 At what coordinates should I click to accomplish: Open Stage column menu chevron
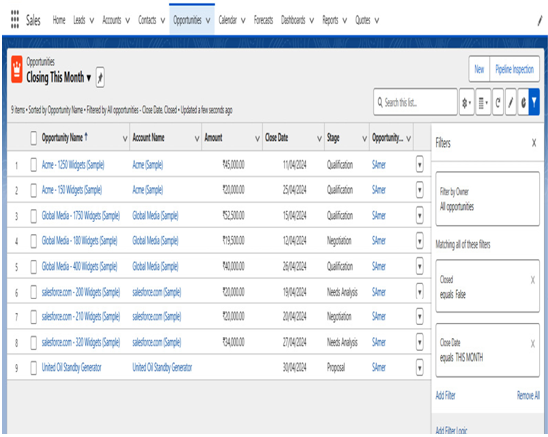pyautogui.click(x=365, y=139)
